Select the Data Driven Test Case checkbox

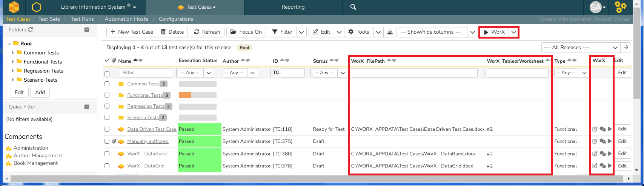click(x=107, y=129)
